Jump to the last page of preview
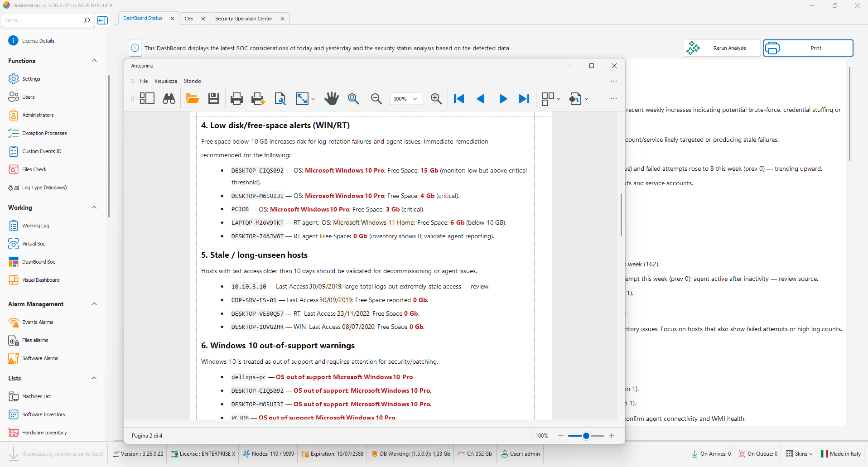868x467 pixels. coord(524,99)
